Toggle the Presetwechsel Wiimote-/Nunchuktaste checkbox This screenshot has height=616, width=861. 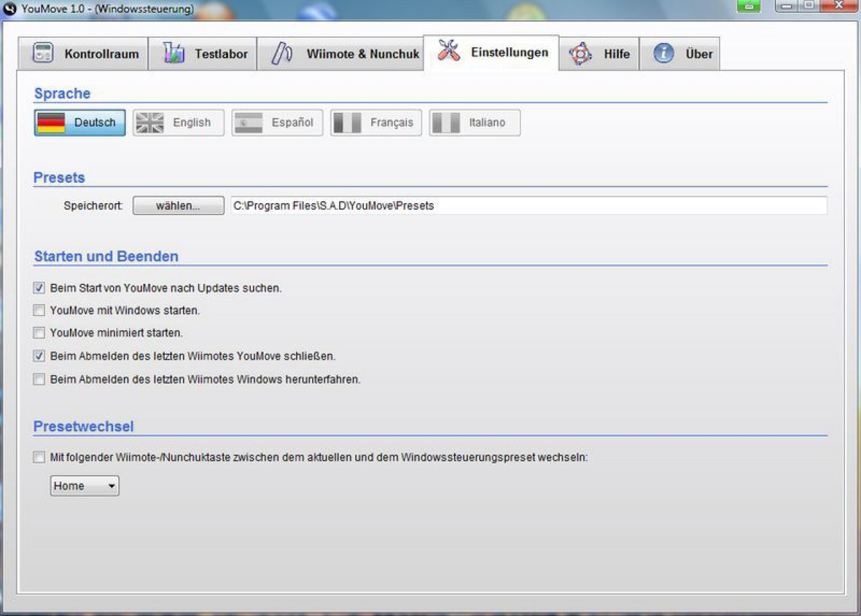(x=39, y=457)
